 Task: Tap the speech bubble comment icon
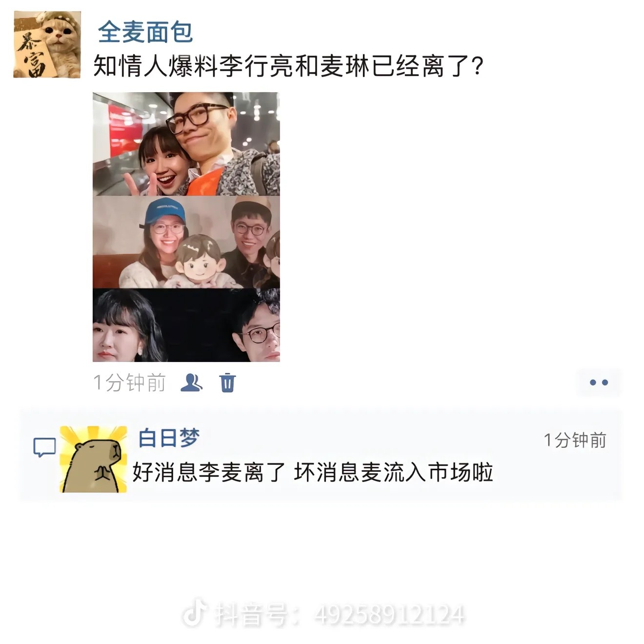44,447
